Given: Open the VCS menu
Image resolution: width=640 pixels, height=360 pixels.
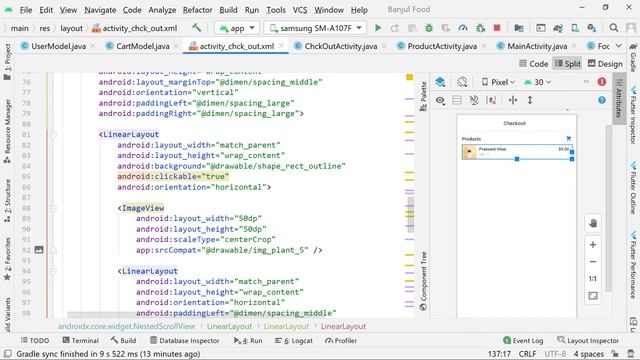Looking at the screenshot, I should 300,10.
